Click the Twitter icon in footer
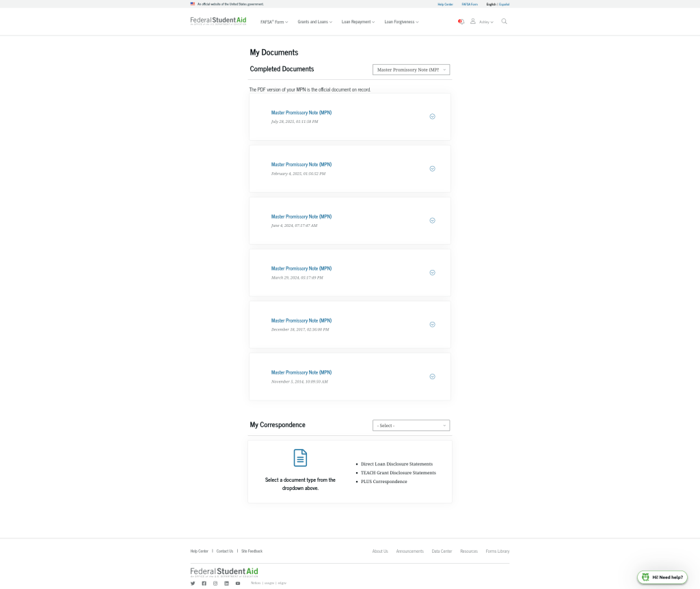 pos(193,583)
